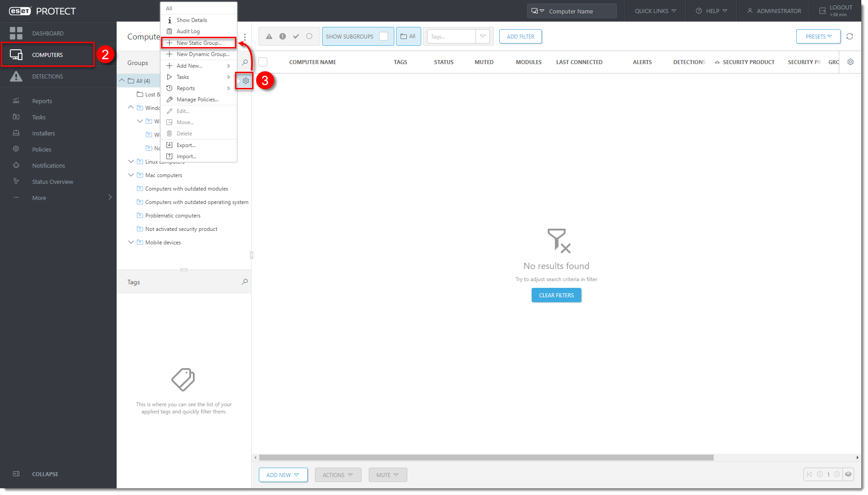The width and height of the screenshot is (868, 495).
Task: Select New Static Group menu entry
Action: 199,43
